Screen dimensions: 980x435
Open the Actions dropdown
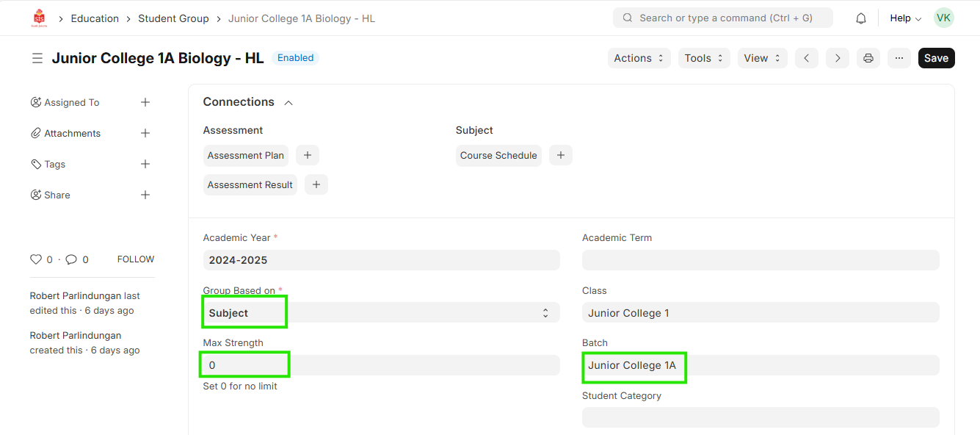(639, 58)
